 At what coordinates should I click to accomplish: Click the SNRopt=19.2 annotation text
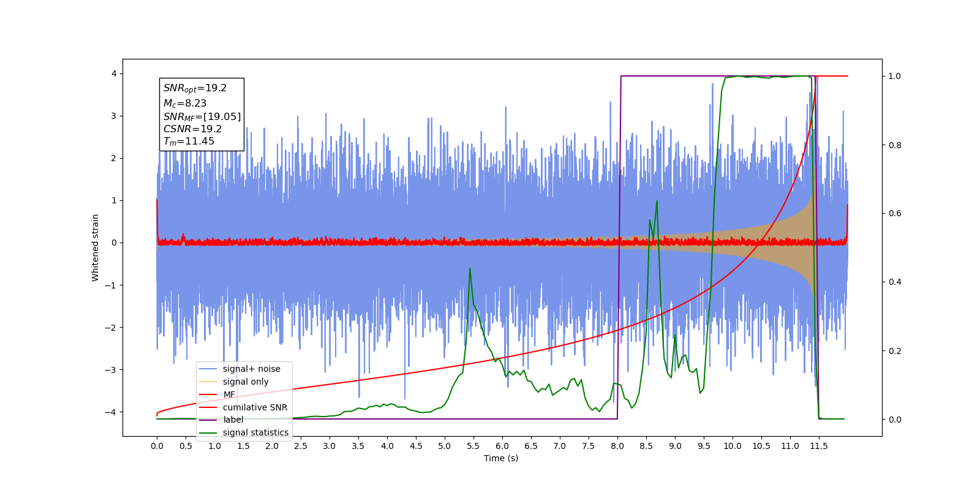(195, 88)
